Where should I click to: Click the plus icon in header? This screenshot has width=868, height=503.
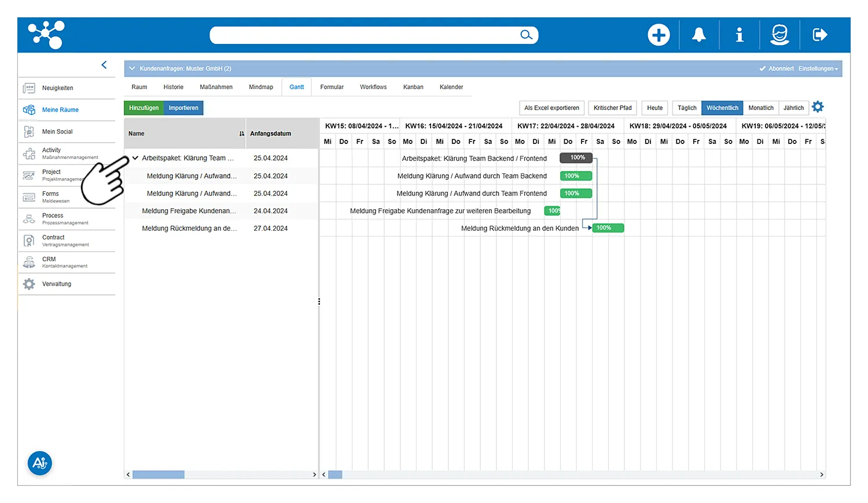point(659,35)
